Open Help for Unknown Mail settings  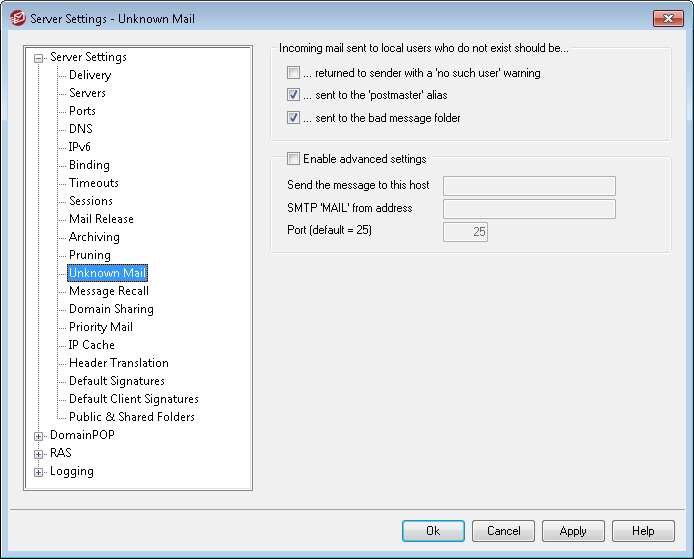pyautogui.click(x=643, y=531)
